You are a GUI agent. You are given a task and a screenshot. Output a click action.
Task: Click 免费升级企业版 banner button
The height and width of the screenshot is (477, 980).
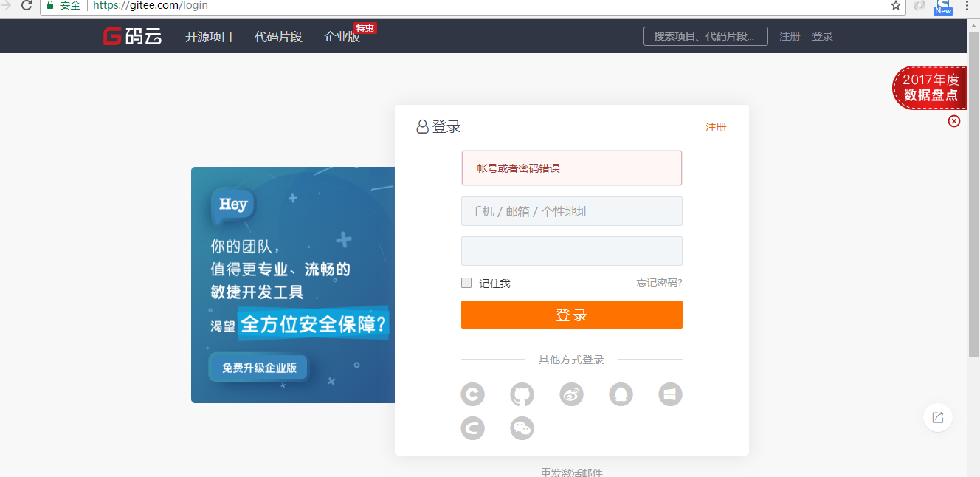tap(259, 367)
